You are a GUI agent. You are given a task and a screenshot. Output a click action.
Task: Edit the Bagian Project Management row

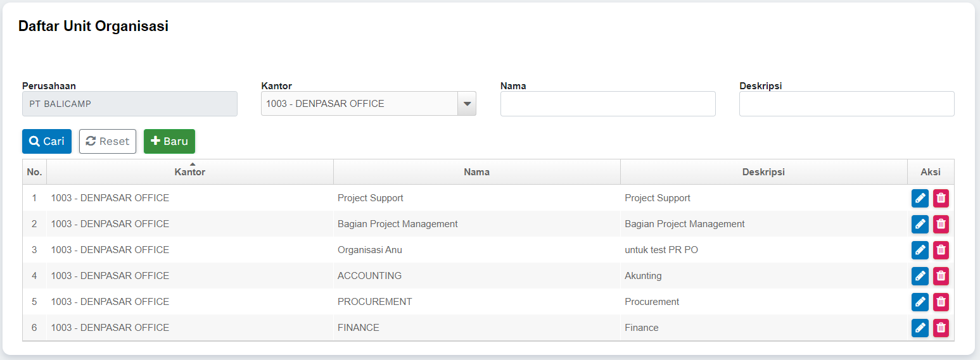920,224
